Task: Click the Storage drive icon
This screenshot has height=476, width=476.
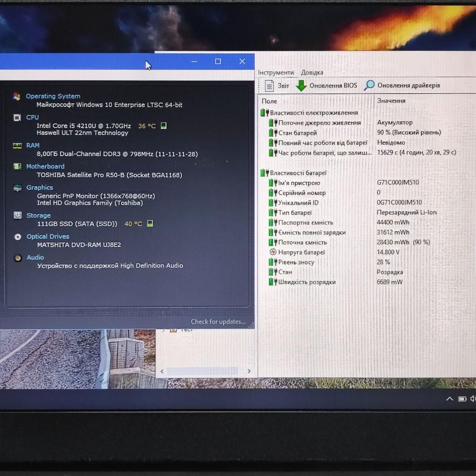Action: 17,215
